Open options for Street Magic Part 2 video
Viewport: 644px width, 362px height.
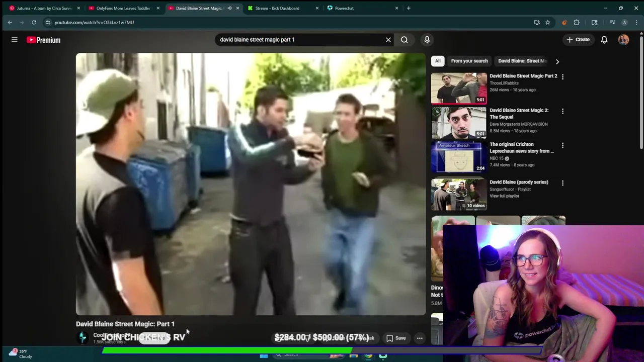click(562, 77)
